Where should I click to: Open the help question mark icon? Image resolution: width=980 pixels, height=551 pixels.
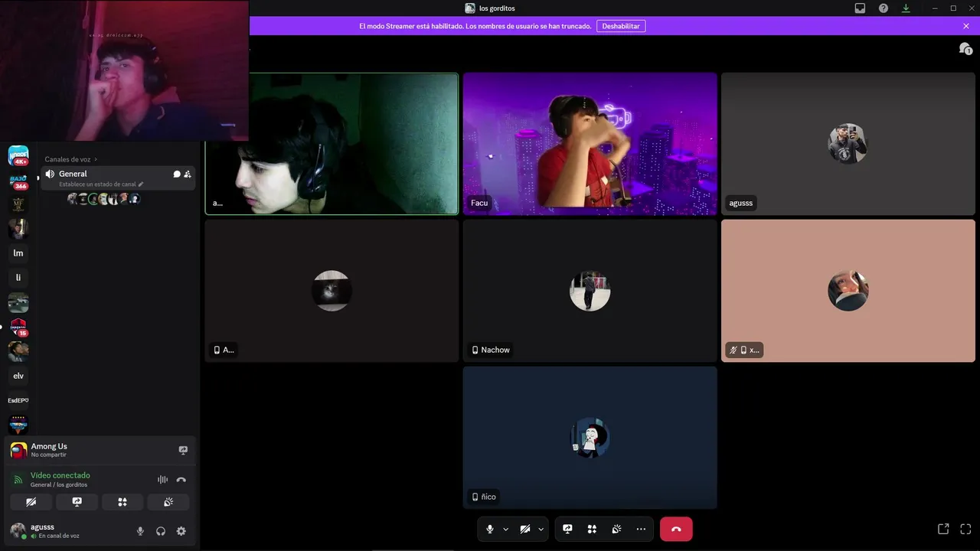coord(884,8)
